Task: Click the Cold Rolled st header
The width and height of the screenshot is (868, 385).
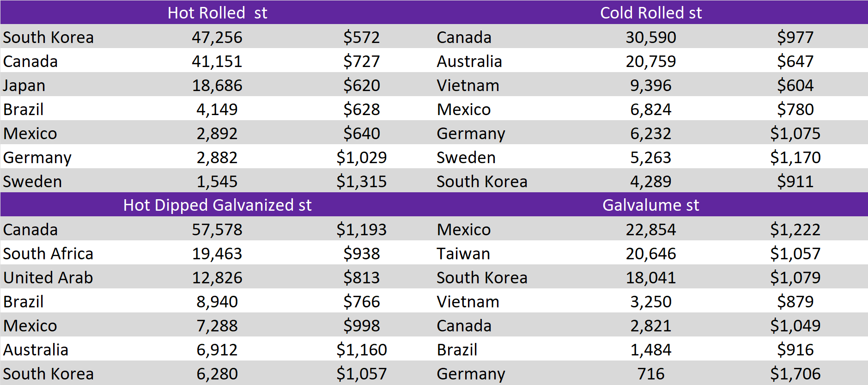Action: click(x=650, y=12)
